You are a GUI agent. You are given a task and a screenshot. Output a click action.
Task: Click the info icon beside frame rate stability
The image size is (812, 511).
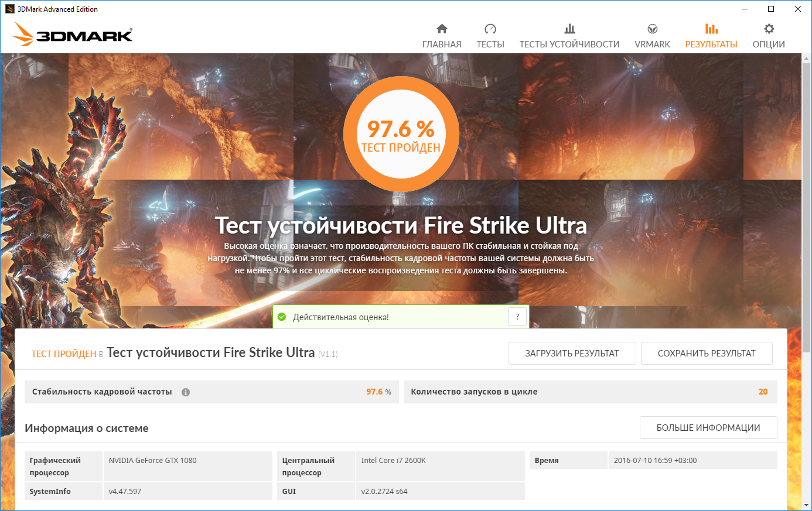click(186, 392)
